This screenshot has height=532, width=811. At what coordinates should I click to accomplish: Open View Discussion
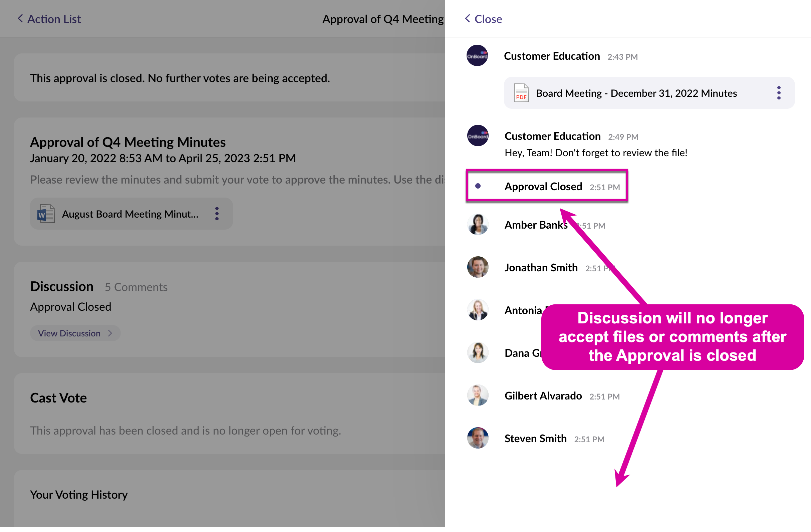[x=69, y=333]
